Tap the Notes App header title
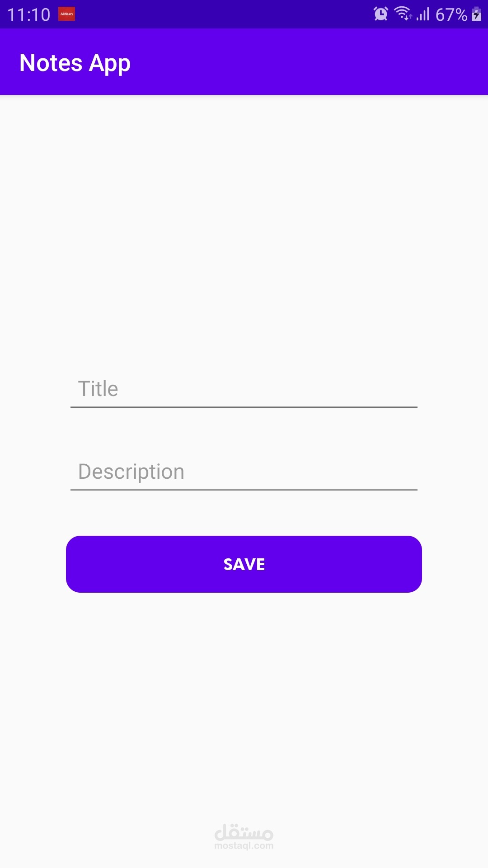This screenshot has width=488, height=868. (75, 63)
